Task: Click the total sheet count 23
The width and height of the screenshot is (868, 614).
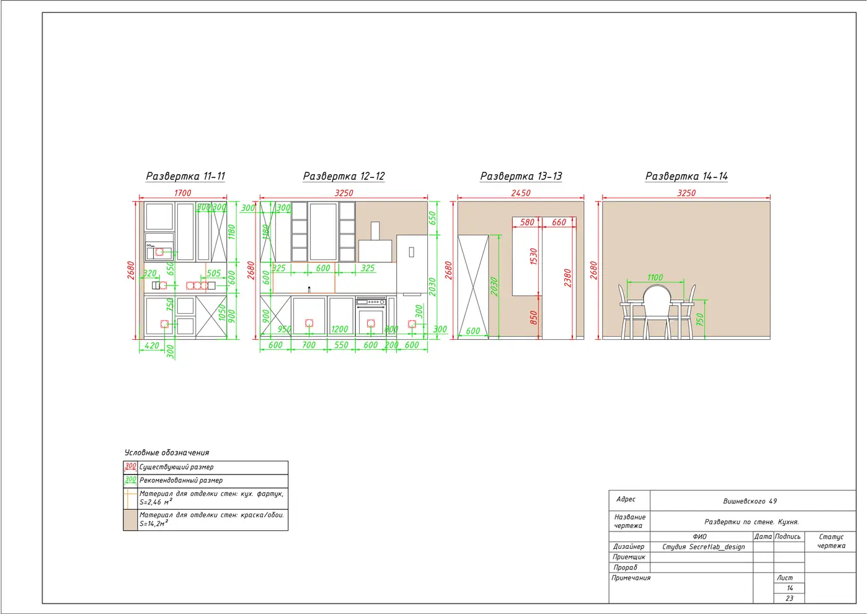Action: pyautogui.click(x=789, y=598)
